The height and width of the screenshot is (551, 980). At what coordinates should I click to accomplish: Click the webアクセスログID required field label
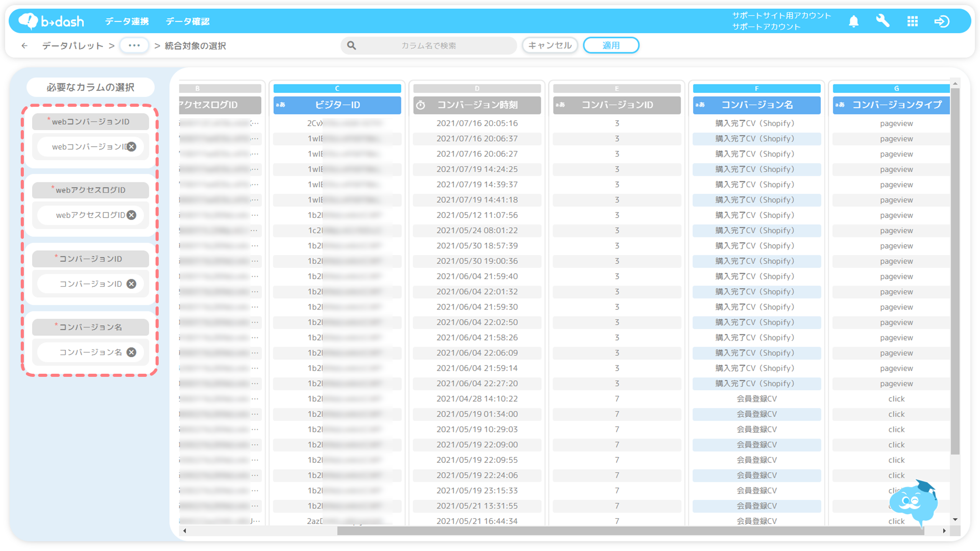pyautogui.click(x=90, y=190)
